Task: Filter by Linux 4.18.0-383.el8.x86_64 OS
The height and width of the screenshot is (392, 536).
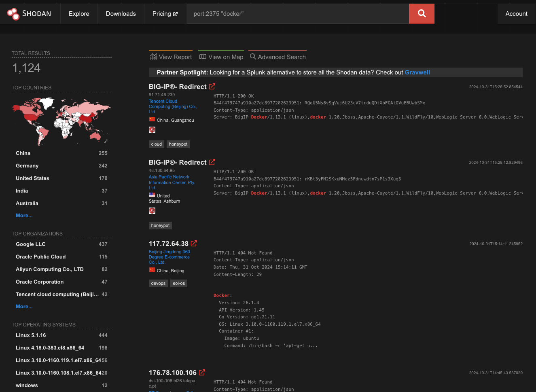Action: coord(61,348)
